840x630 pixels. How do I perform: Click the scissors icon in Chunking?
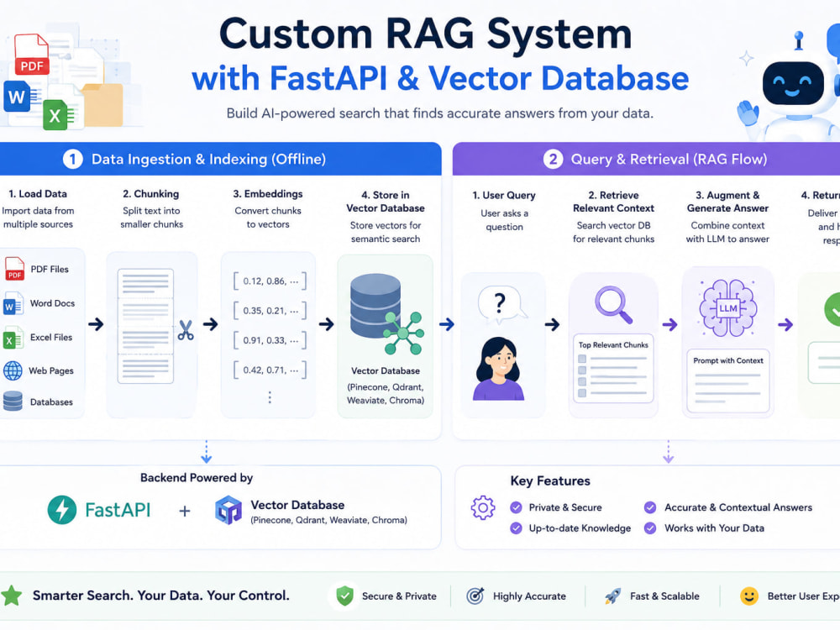[x=186, y=330]
